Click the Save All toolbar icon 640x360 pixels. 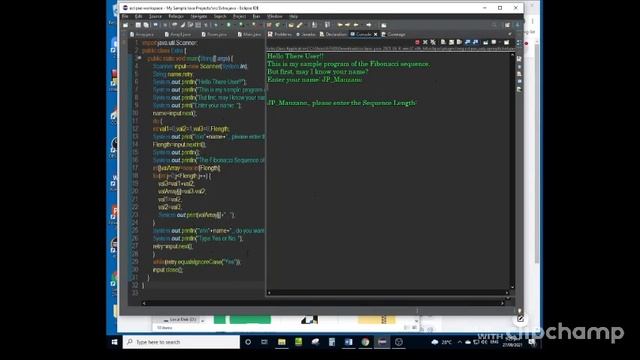tap(146, 25)
